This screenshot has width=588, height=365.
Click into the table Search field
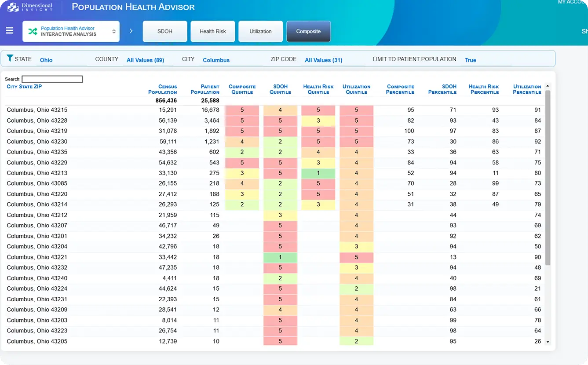pos(52,79)
